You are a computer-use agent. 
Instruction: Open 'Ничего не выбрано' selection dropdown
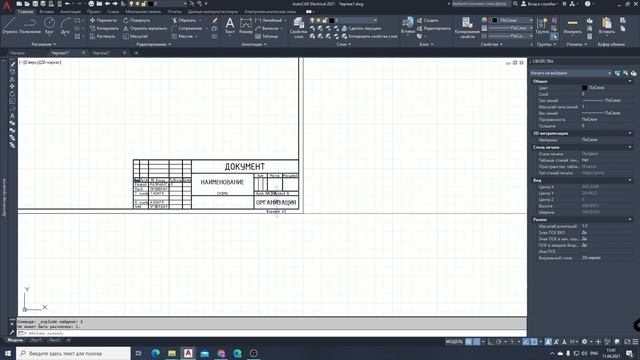(x=571, y=73)
